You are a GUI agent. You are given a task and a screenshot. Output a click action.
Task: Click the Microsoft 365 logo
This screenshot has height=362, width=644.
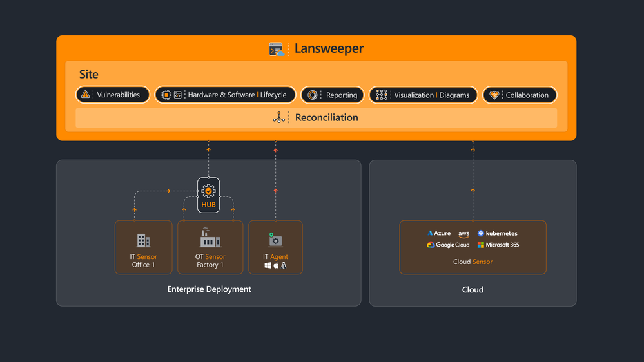click(x=481, y=245)
